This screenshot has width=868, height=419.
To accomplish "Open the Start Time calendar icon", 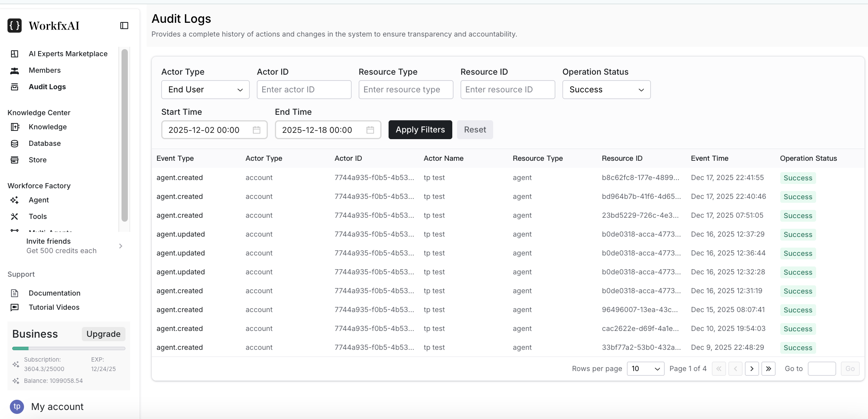I will click(x=256, y=130).
